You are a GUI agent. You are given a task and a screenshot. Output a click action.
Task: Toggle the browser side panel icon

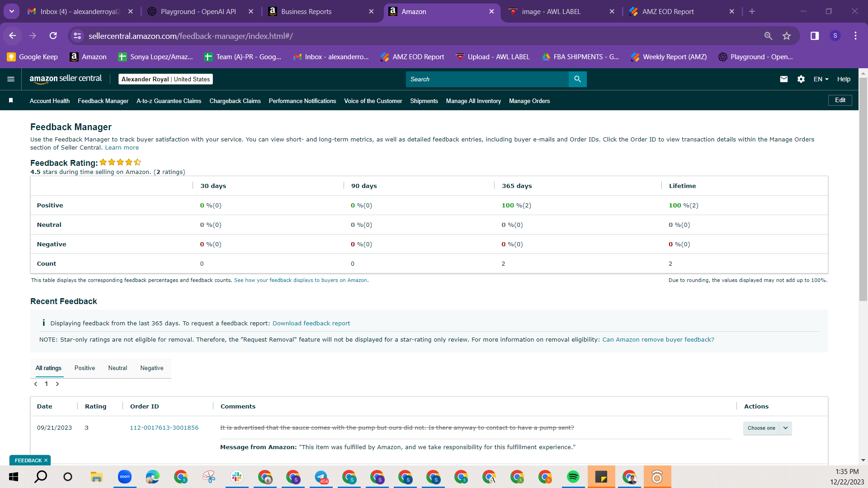[815, 36]
